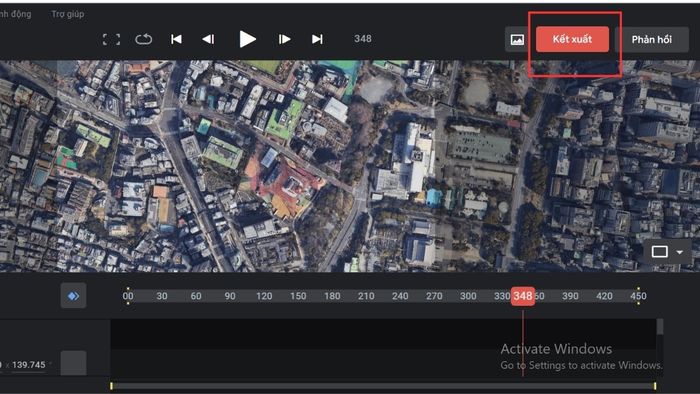Click the snapshot image icon
Viewport: 700px width, 394px height.
tap(517, 40)
